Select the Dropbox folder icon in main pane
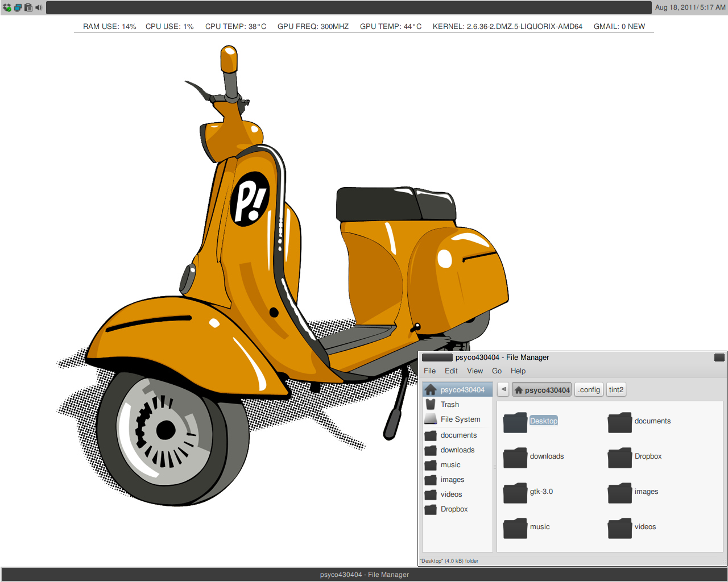This screenshot has width=728, height=582. click(x=620, y=458)
